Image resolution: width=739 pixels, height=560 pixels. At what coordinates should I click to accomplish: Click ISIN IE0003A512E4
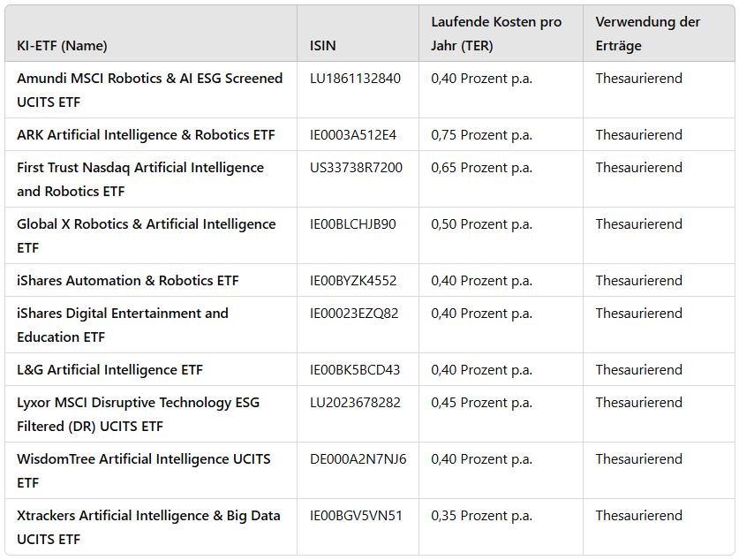coord(353,135)
